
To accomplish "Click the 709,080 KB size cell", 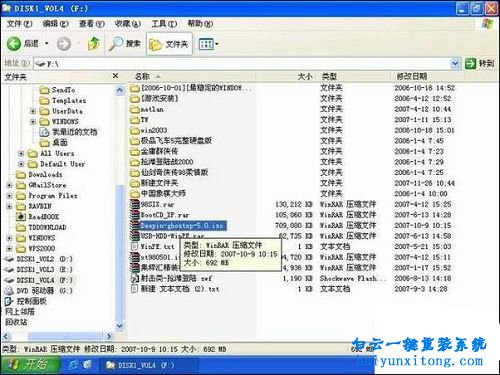I will coord(293,226).
